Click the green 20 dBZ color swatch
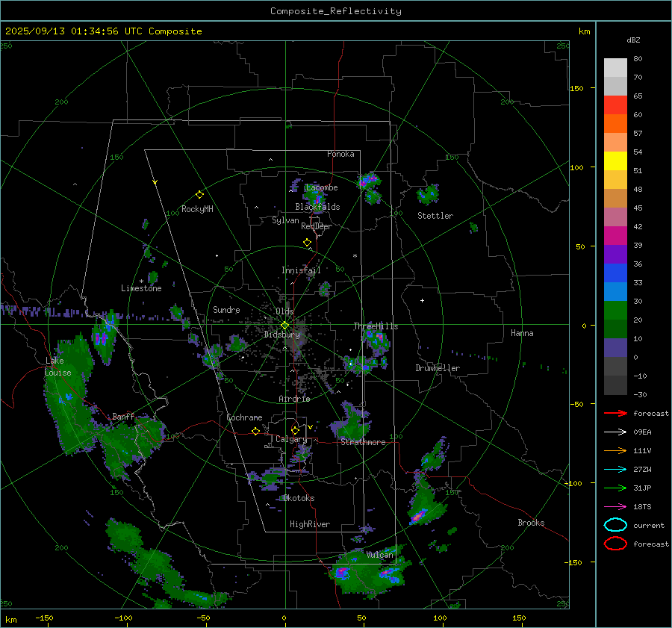 [615, 311]
